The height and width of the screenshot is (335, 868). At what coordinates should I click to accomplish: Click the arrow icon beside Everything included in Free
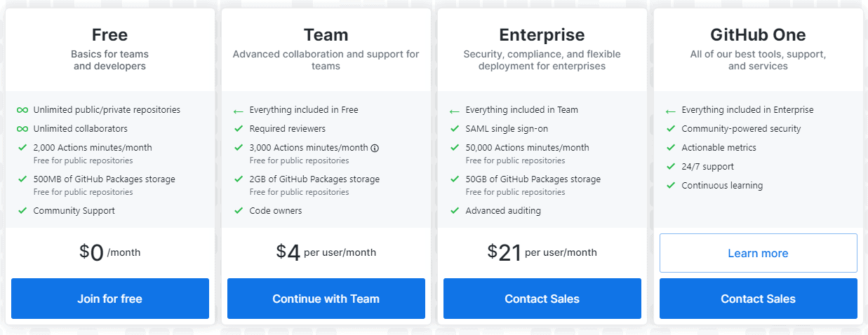tap(239, 111)
